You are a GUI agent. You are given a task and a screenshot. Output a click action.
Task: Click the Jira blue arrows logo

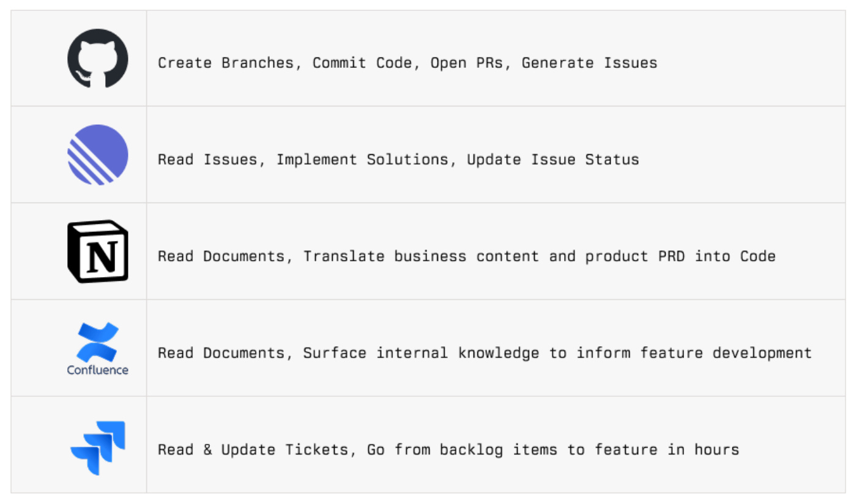pos(98,448)
